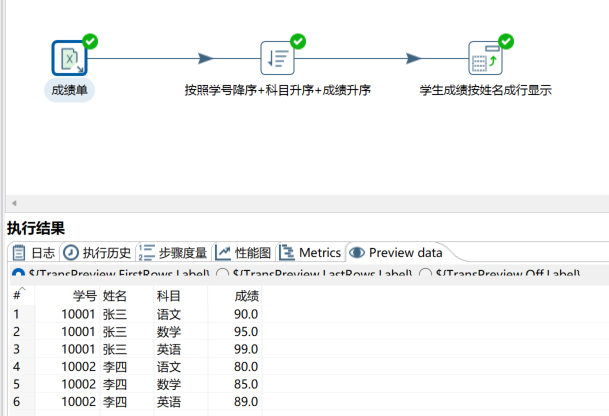The height and width of the screenshot is (416, 609).
Task: Click green check mark on 成绩单 step
Action: [91, 41]
